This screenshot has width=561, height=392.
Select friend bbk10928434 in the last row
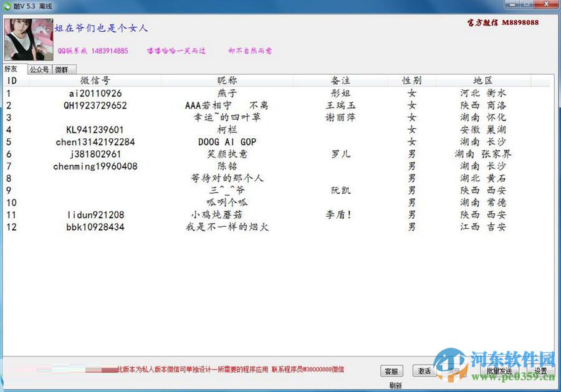tap(249, 227)
